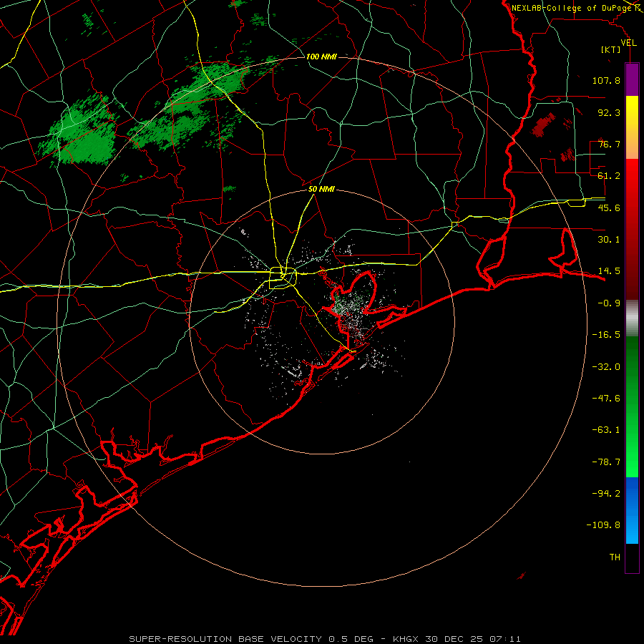Click the [KT] units label

coord(611,49)
